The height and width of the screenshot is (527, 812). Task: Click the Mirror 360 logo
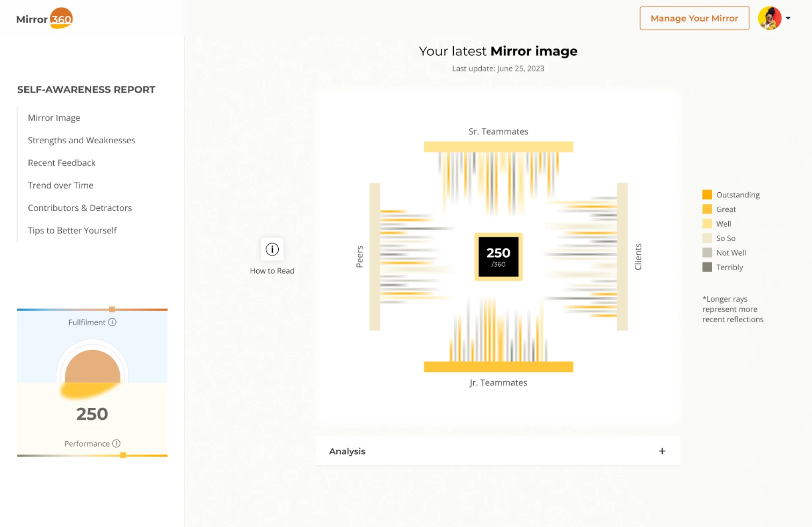pos(44,19)
